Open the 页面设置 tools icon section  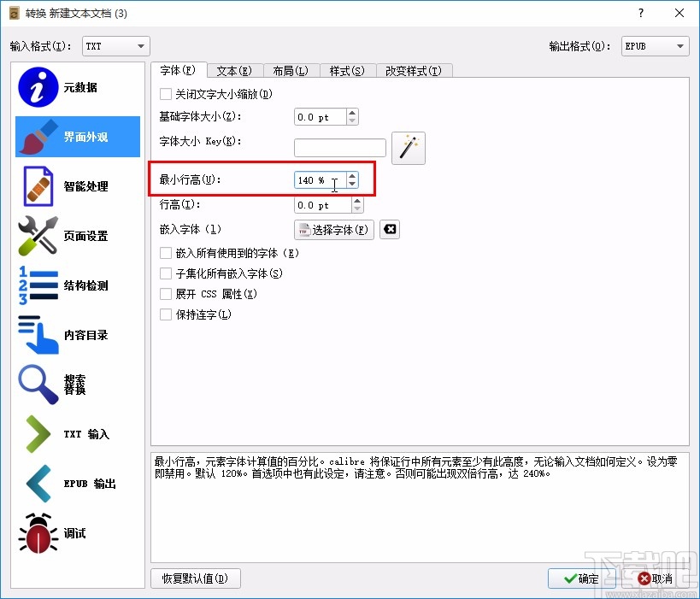click(78, 236)
